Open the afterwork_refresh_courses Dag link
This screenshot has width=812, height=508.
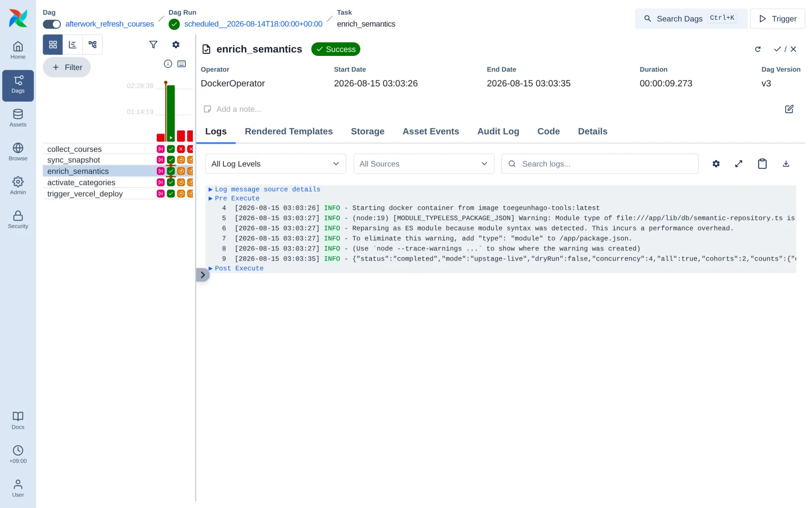click(x=110, y=24)
